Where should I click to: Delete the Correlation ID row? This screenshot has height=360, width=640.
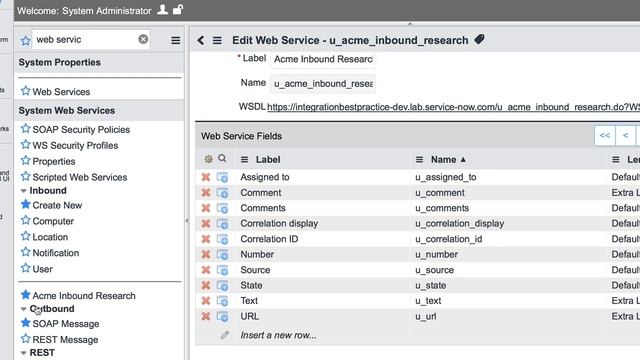(x=206, y=239)
